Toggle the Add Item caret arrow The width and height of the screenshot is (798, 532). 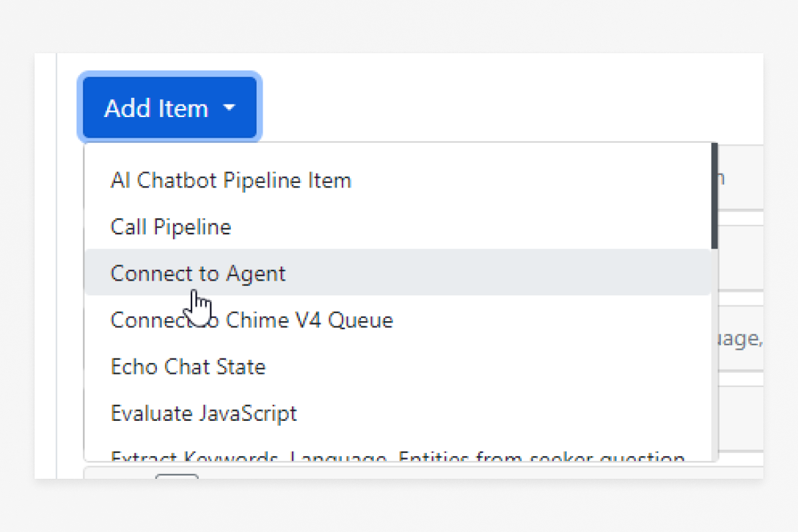click(229, 108)
